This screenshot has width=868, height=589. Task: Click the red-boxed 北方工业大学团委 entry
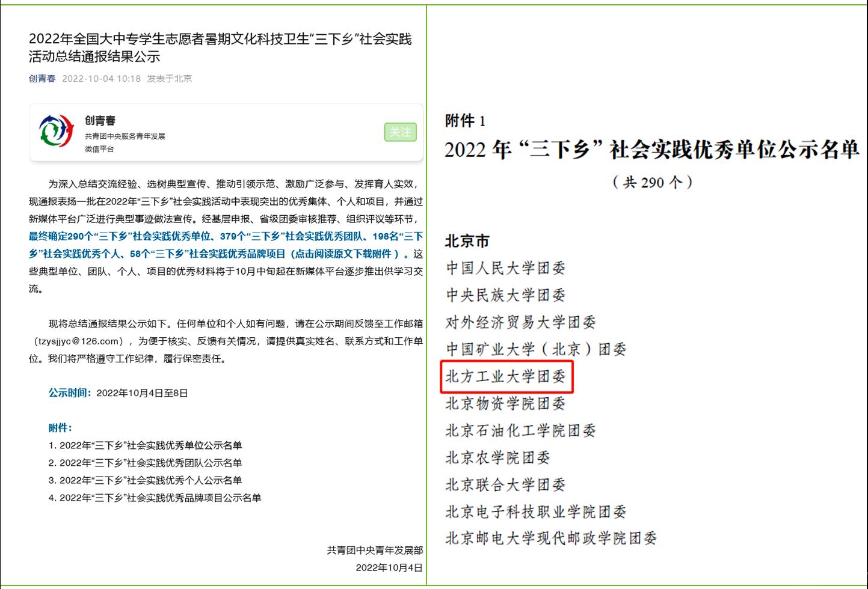506,377
